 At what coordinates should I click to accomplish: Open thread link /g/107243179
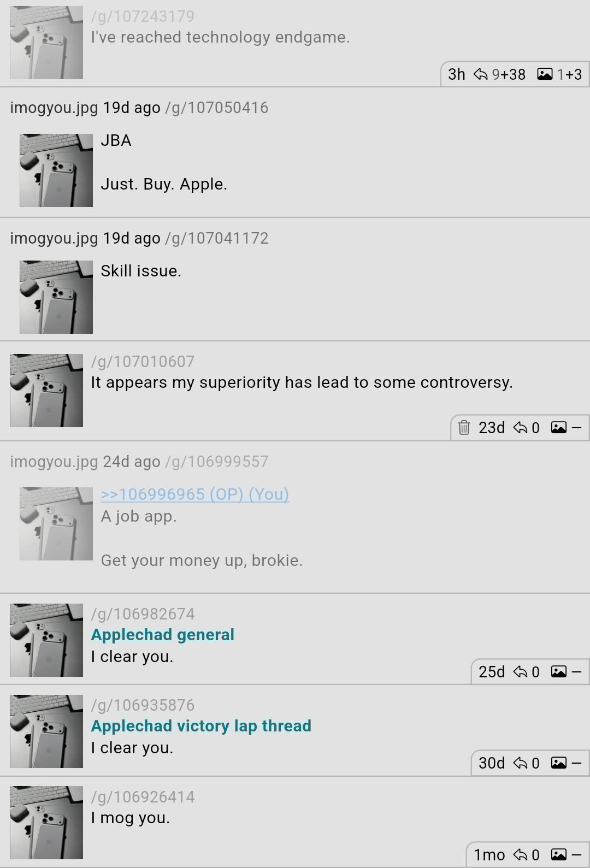point(143,16)
